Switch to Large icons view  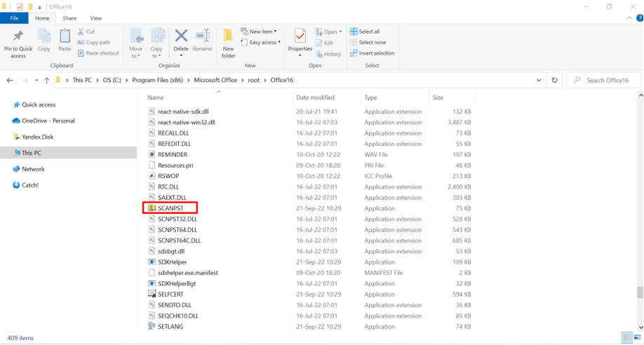(x=637, y=337)
